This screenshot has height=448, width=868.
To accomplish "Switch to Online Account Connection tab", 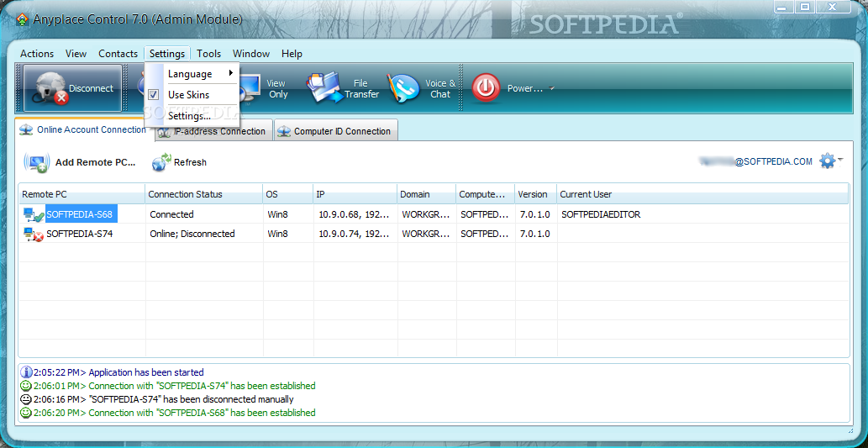I will coord(84,129).
